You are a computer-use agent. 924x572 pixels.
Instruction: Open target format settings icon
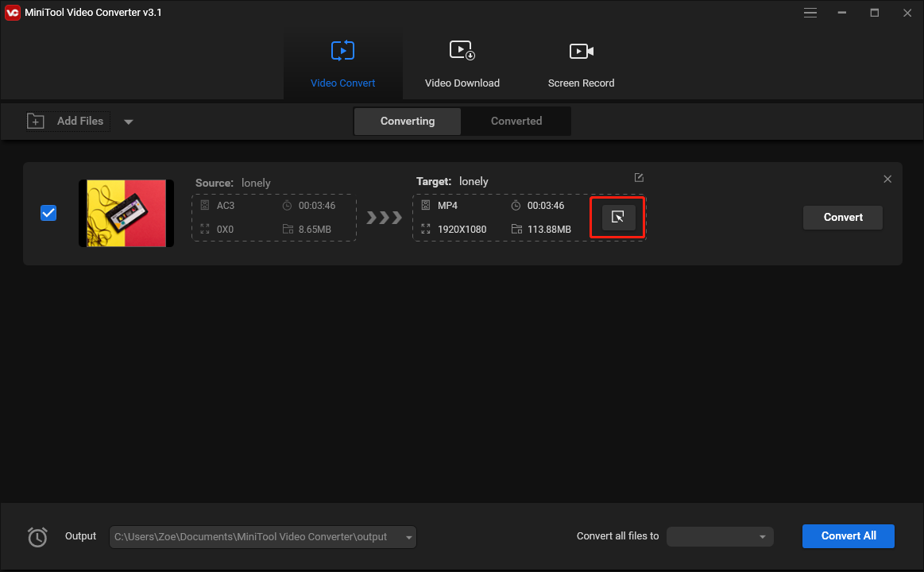[618, 218]
